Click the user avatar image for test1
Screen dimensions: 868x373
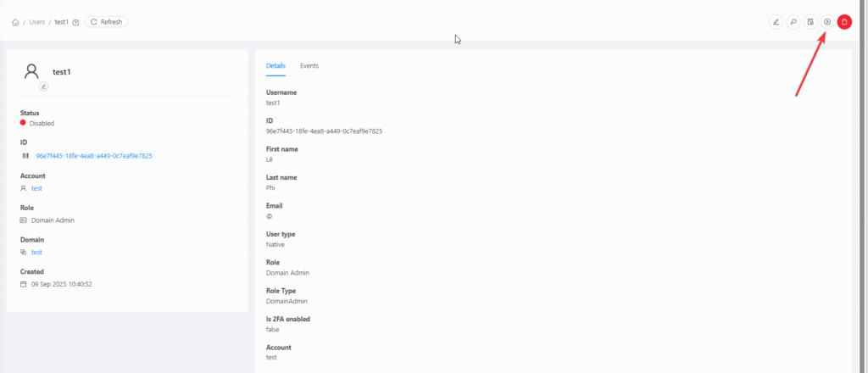(x=32, y=71)
